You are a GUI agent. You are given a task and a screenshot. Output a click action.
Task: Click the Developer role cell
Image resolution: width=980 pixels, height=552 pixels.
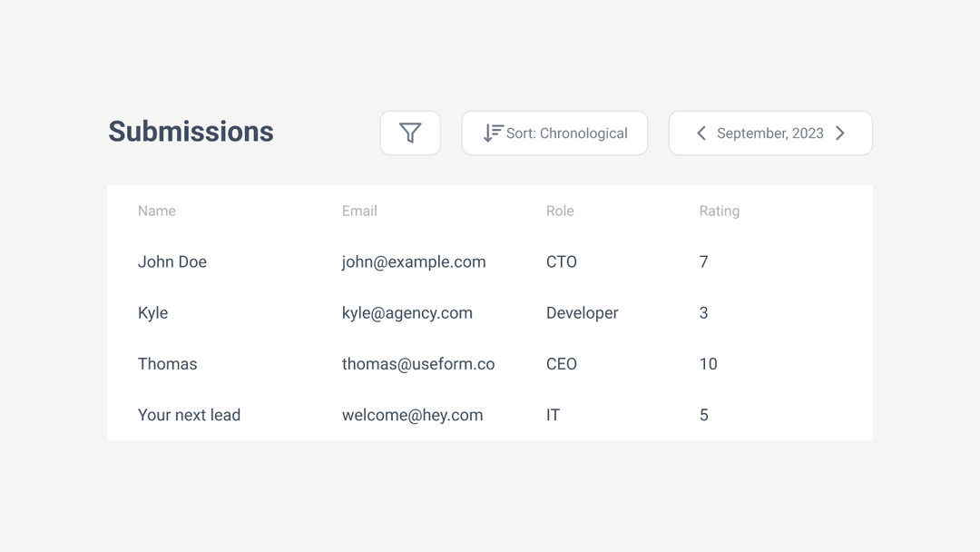pyautogui.click(x=582, y=313)
